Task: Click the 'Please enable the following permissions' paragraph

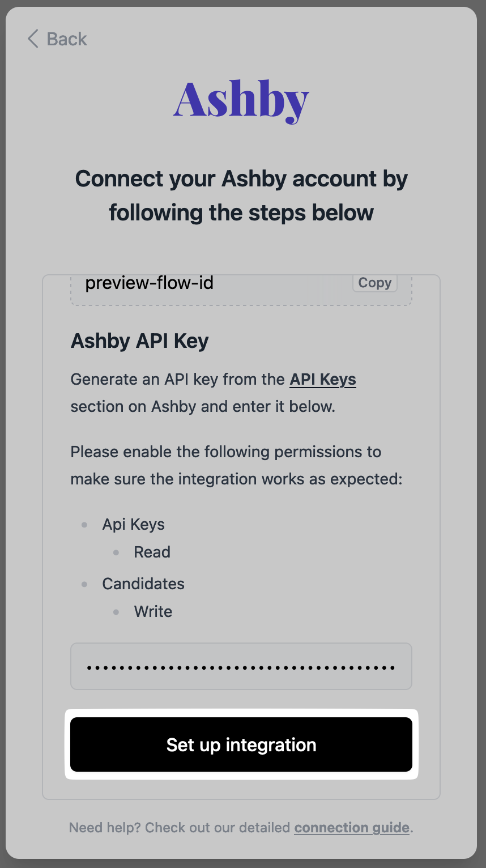Action: (x=236, y=466)
